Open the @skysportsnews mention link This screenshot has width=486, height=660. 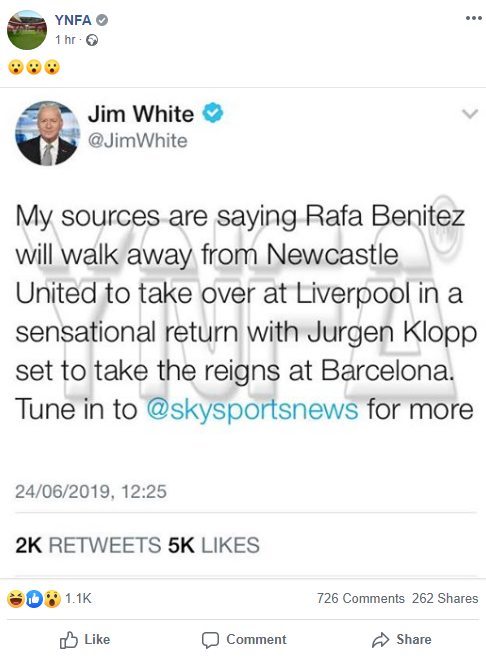pos(252,410)
